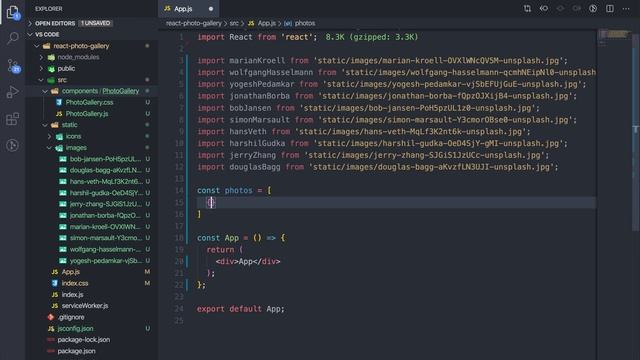The width and height of the screenshot is (640, 360).
Task: Click EXPLORER panel title
Action: tap(49, 9)
